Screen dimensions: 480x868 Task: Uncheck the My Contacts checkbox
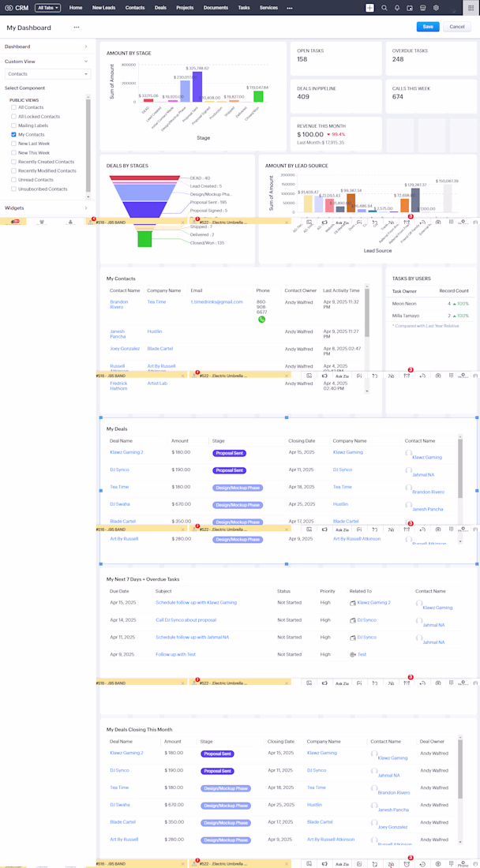(14, 134)
